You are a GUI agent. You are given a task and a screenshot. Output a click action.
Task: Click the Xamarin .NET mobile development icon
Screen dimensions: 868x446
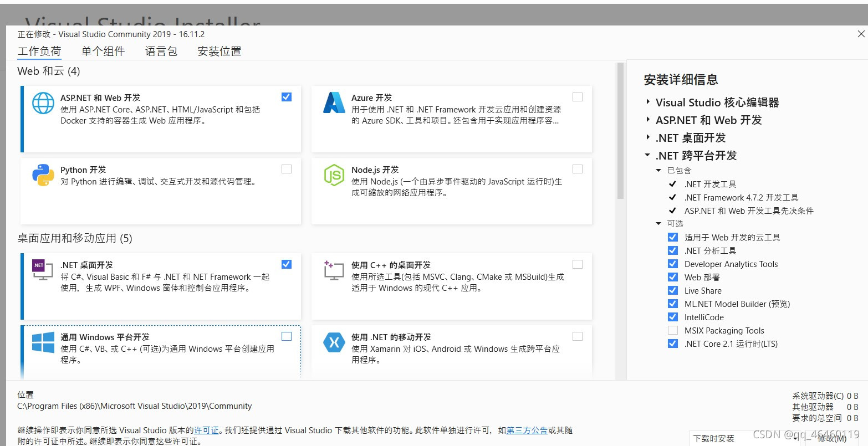[334, 342]
